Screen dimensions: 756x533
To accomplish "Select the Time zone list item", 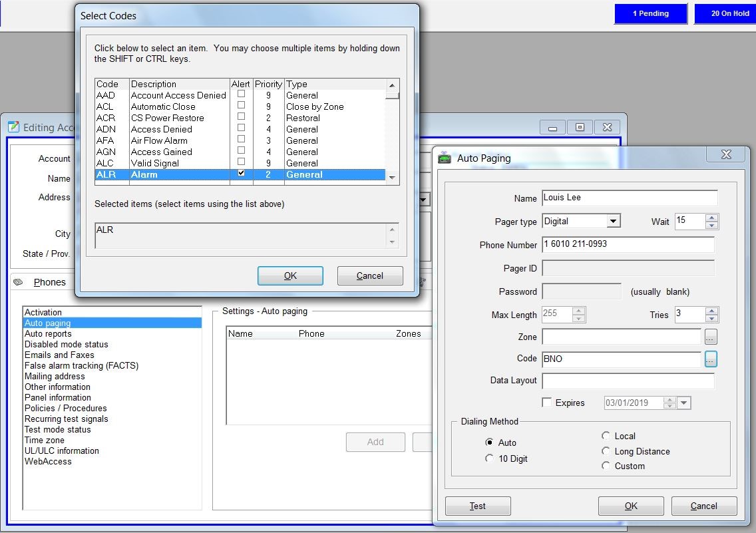I will [112, 440].
